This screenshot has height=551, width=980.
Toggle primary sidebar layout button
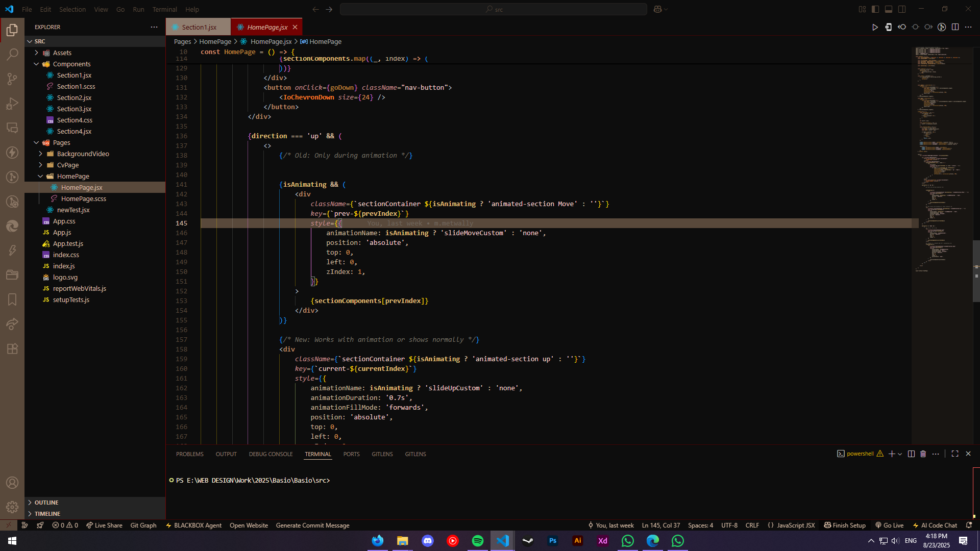coord(875,9)
